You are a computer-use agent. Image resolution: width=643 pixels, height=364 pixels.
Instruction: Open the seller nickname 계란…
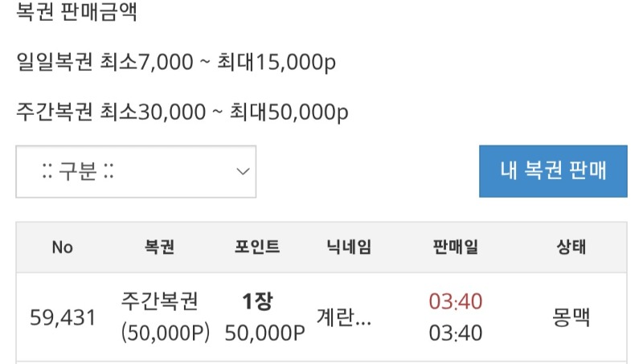pos(344,317)
